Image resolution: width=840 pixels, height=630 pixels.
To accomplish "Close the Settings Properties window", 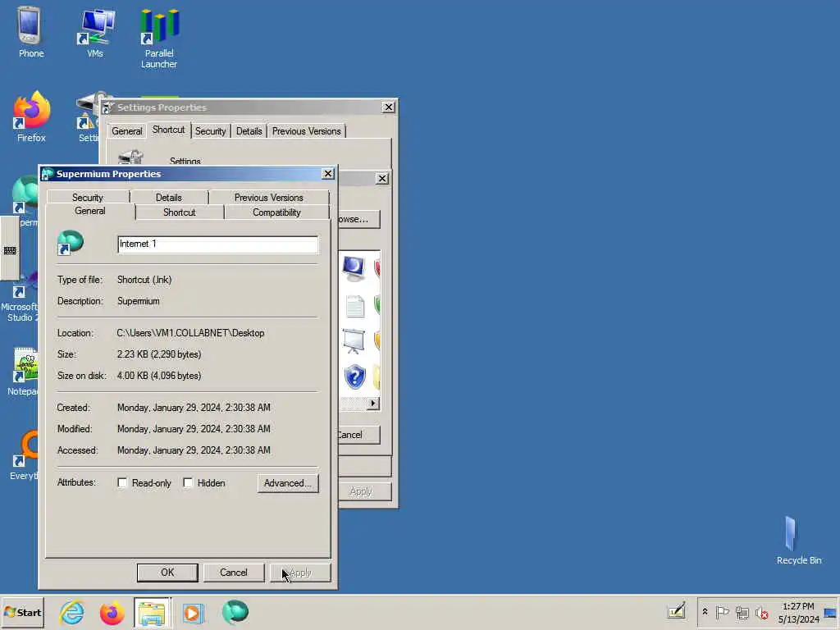I will pyautogui.click(x=388, y=107).
